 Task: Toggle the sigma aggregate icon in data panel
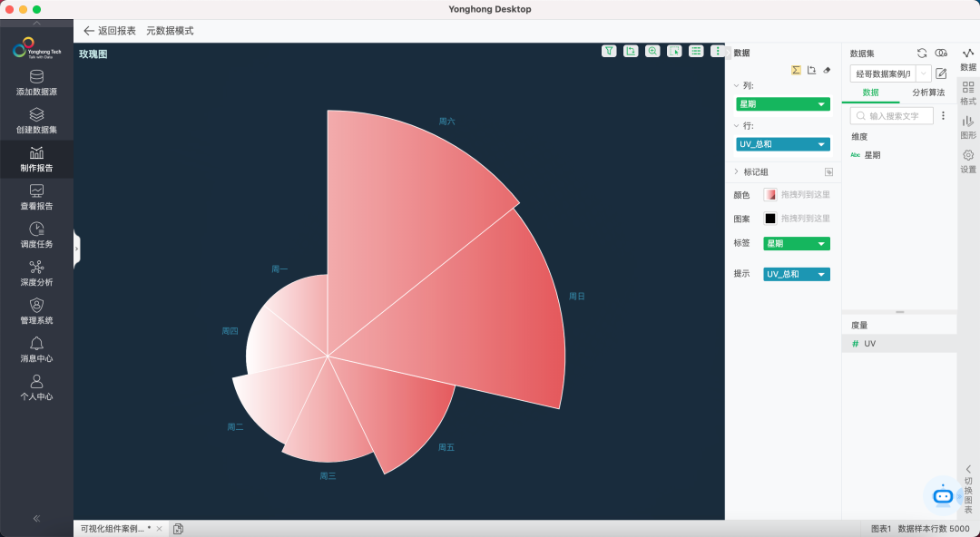796,70
